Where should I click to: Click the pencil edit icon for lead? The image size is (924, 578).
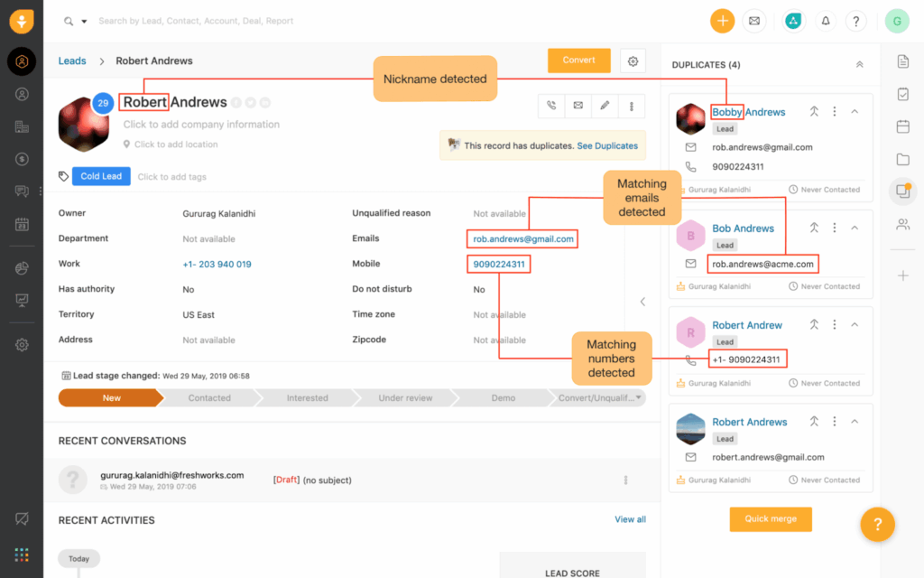tap(605, 107)
